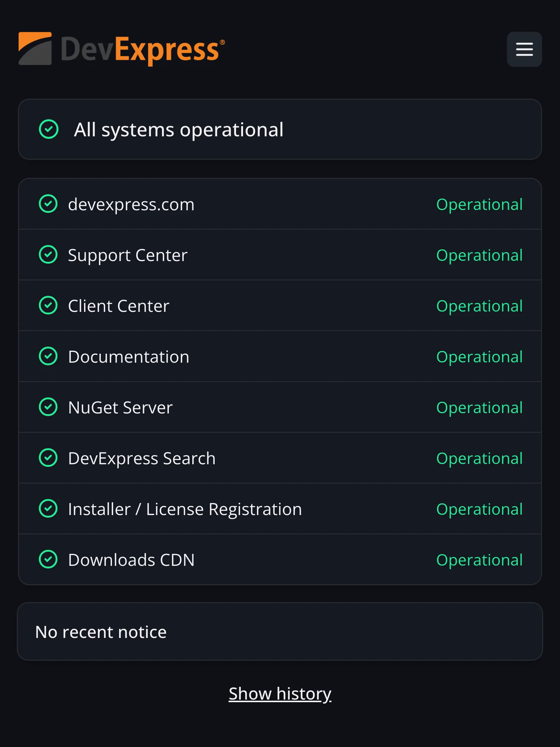The image size is (560, 747).
Task: Select the DevExpress Search service name
Action: click(x=142, y=459)
